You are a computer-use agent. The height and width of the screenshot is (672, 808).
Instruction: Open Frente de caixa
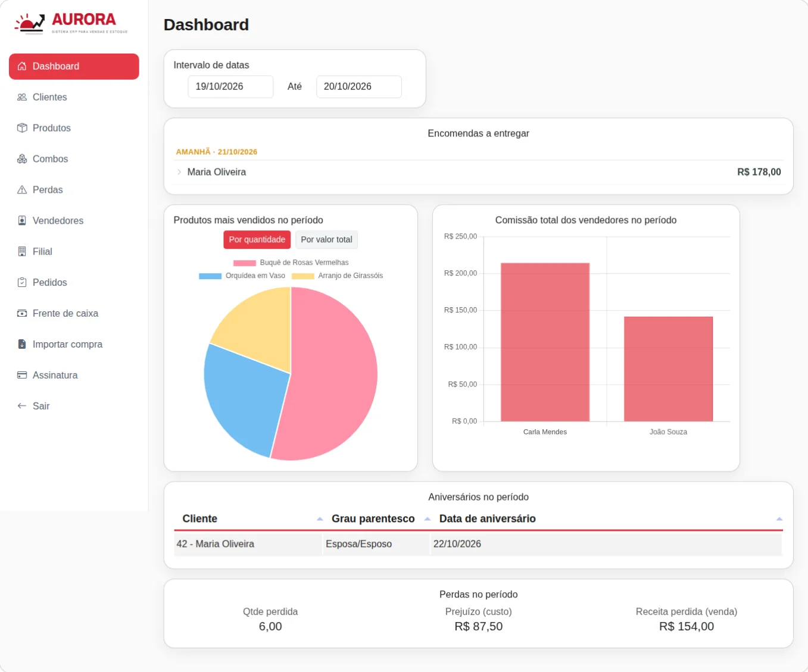74,314
